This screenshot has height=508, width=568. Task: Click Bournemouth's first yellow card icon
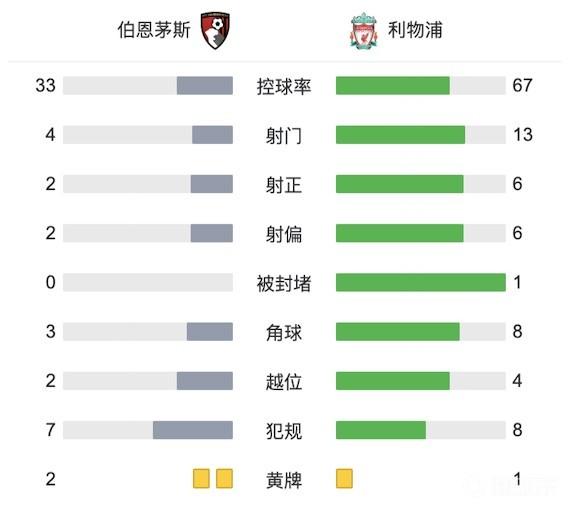click(201, 479)
